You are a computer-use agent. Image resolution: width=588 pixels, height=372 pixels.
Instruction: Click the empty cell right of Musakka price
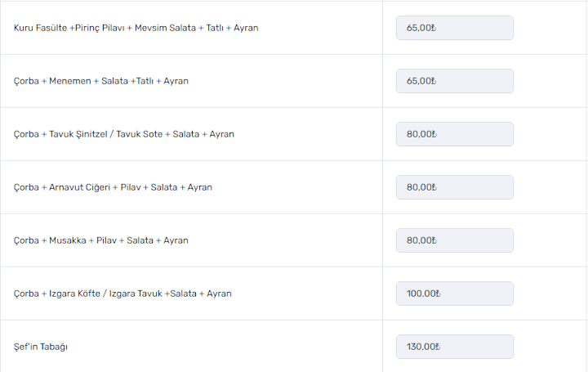[550, 240]
